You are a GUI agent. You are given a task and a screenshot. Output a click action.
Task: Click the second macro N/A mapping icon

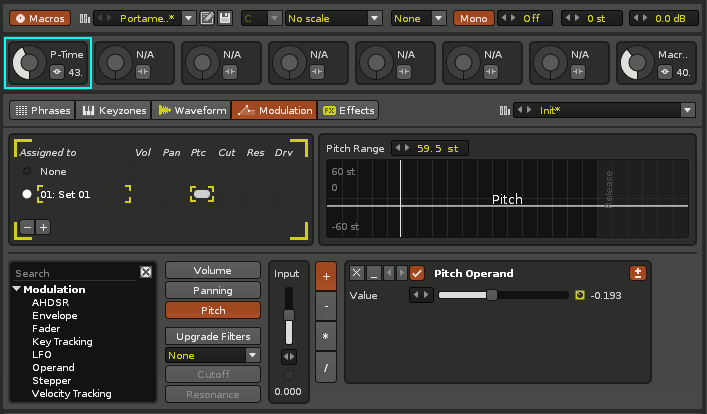pos(143,72)
